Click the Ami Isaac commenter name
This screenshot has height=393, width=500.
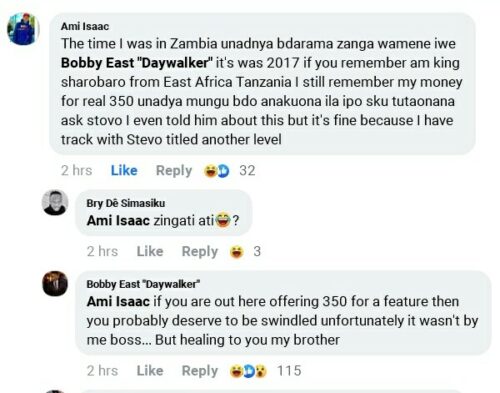tap(85, 26)
